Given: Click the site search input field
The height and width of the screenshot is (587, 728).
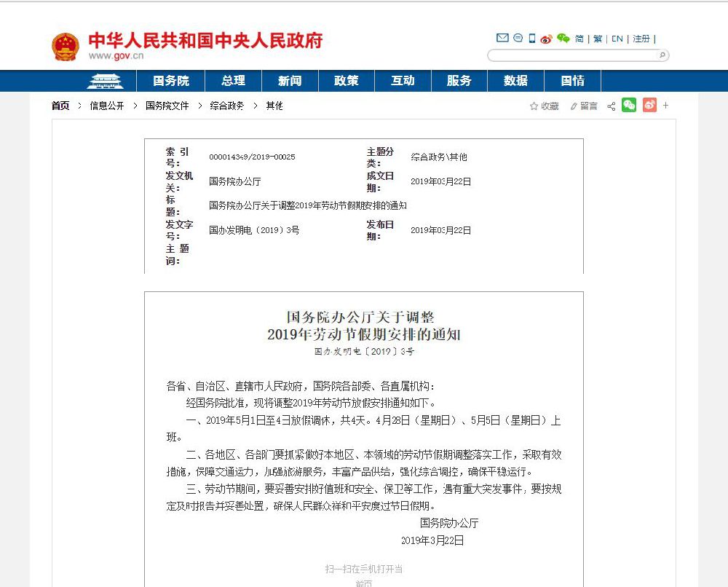Looking at the screenshot, I should point(574,56).
